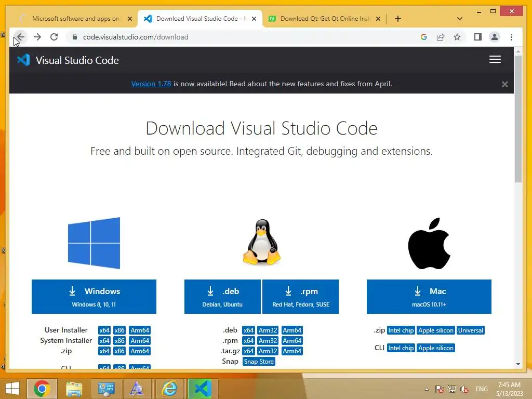The image size is (532, 399).
Task: Open the Chrome profile avatar
Action: pos(495,37)
